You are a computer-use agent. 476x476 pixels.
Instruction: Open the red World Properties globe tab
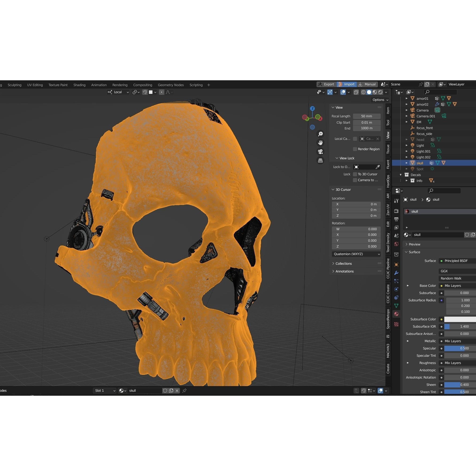click(x=396, y=244)
